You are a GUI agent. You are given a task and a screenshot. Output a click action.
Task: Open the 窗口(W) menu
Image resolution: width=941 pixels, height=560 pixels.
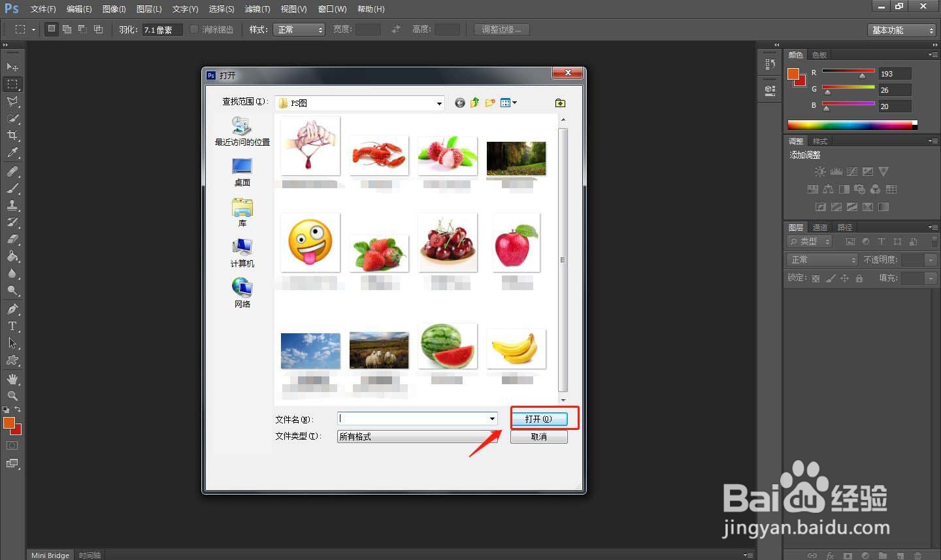[332, 9]
